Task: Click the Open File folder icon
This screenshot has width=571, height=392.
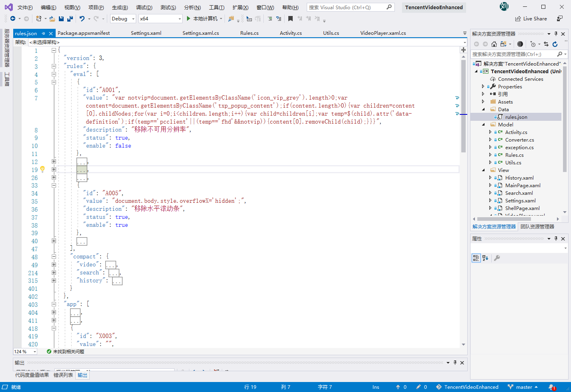Action: point(53,18)
